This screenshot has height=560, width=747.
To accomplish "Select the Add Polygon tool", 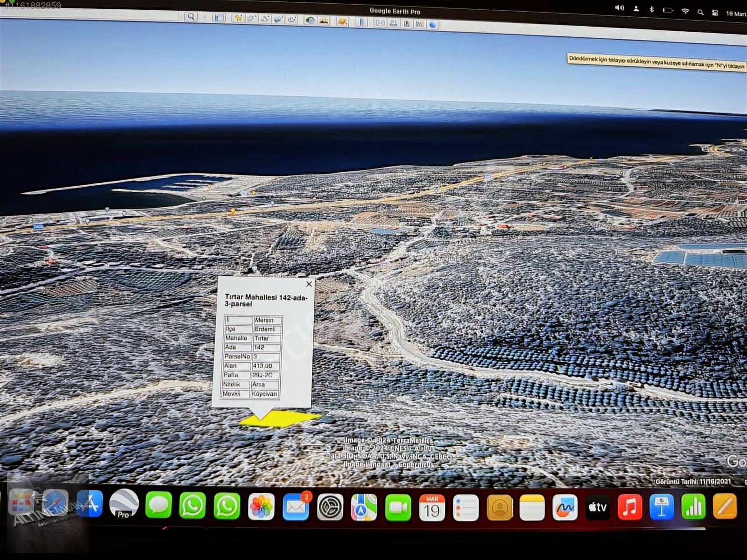I will [x=251, y=19].
